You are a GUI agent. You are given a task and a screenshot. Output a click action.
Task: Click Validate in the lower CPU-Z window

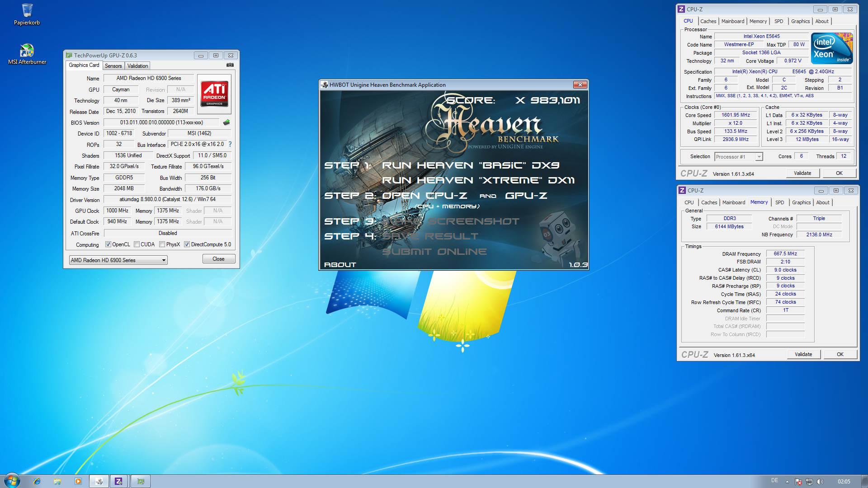point(803,354)
